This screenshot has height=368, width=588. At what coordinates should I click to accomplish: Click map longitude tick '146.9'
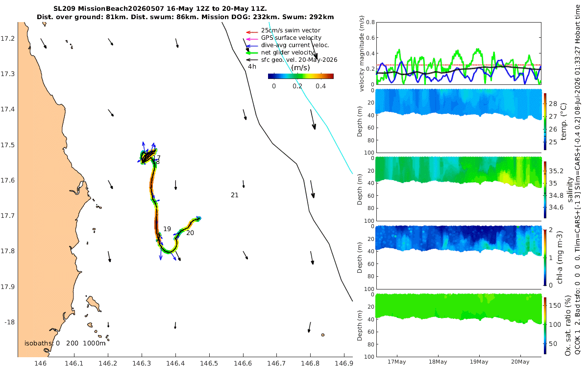[344, 363]
